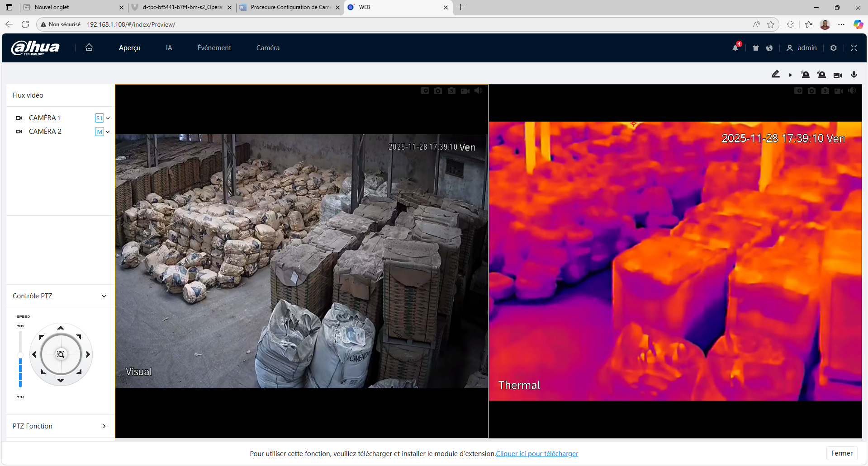Take a snapshot in the Visual pane
Screen dimensions: 868x466
[438, 91]
